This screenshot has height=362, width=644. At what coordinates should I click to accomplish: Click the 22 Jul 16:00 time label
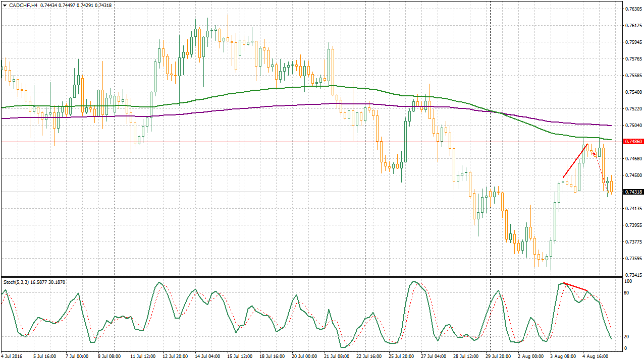(370, 356)
